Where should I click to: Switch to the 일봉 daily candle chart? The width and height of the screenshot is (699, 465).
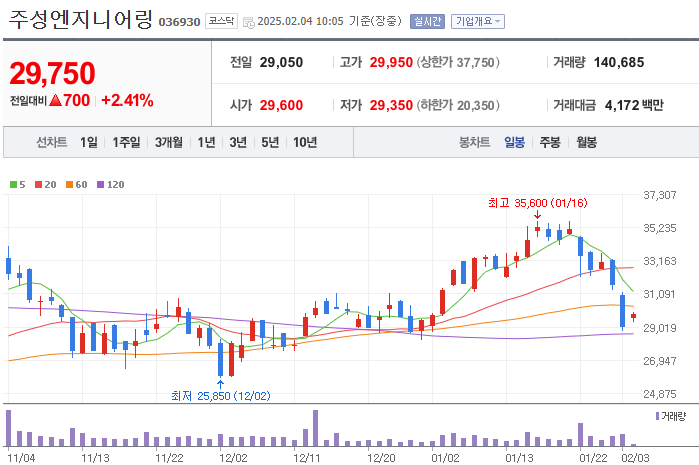point(514,142)
